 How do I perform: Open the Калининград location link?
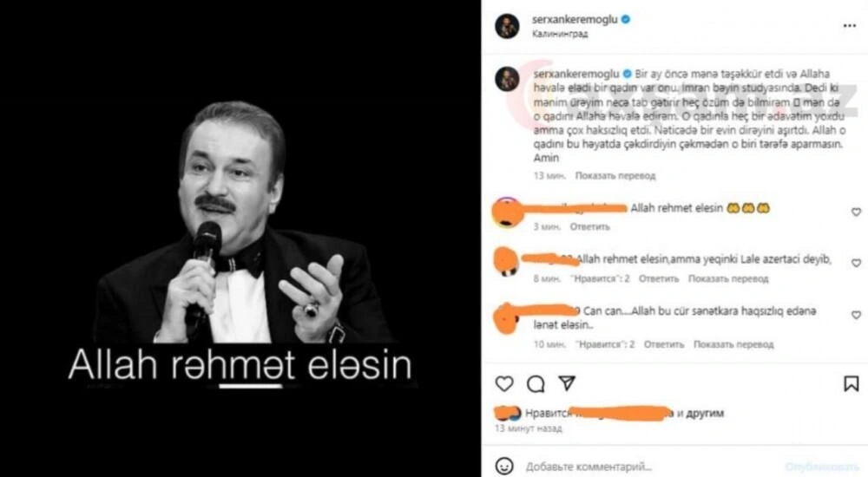560,34
